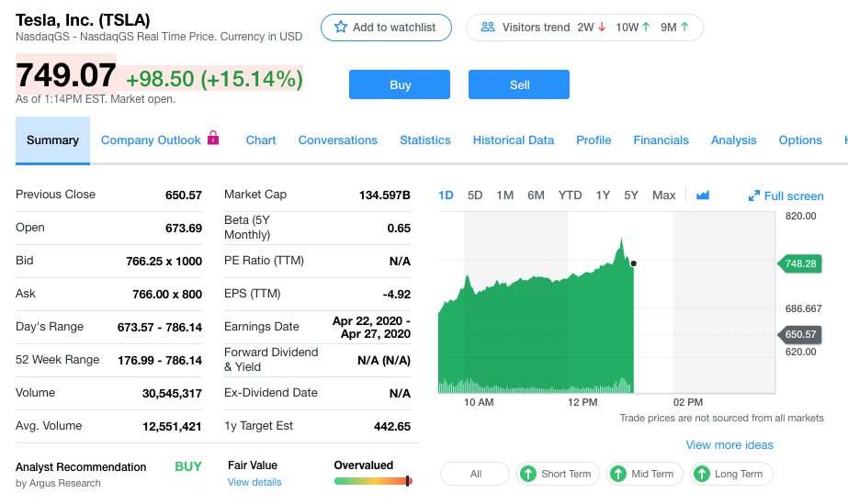This screenshot has height=504, width=848.
Task: Open the Profile tab
Action: pos(594,140)
